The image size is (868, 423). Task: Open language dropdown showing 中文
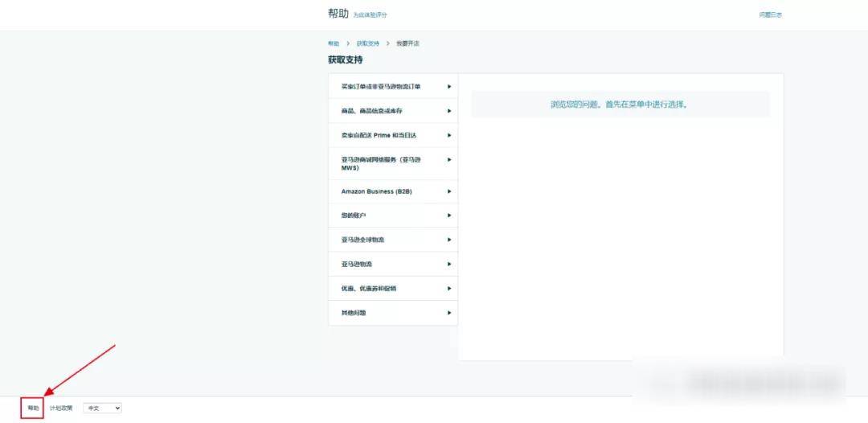102,408
